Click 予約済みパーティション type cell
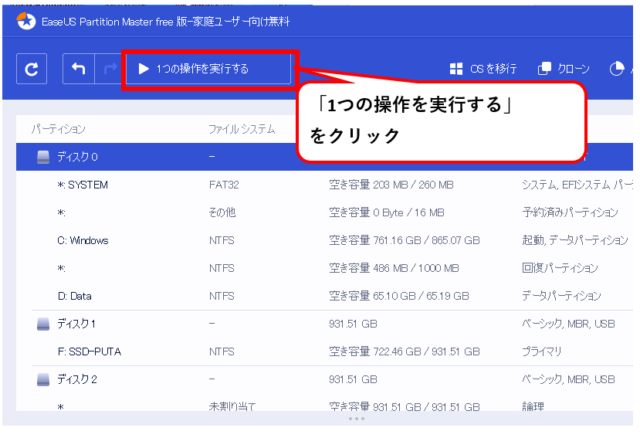Image resolution: width=640 pixels, height=438 pixels. [x=570, y=213]
